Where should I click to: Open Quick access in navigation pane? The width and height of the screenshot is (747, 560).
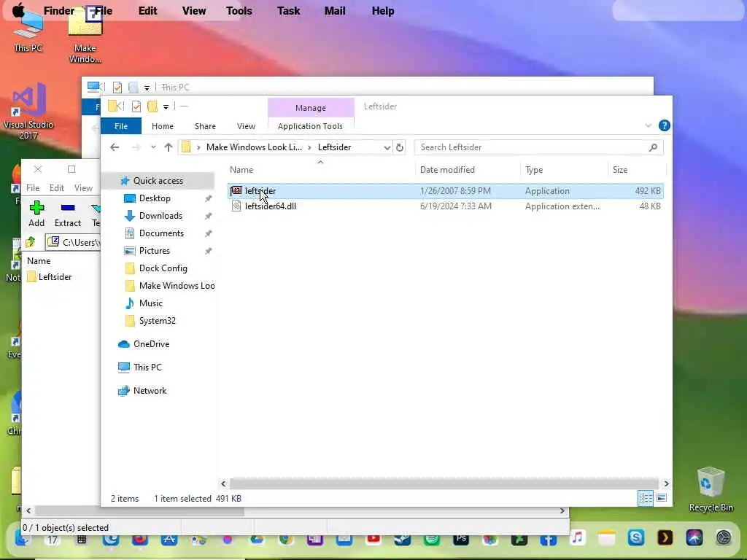point(158,181)
